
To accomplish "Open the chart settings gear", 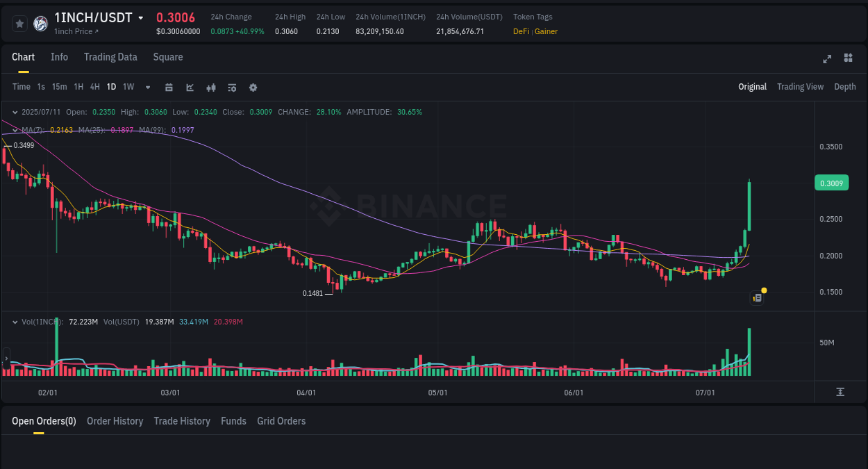I will point(253,87).
